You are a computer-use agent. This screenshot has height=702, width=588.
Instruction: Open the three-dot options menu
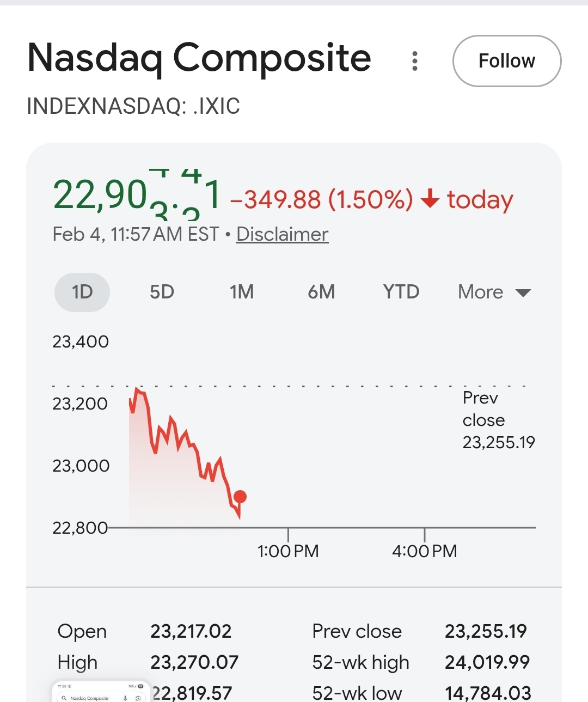click(415, 61)
